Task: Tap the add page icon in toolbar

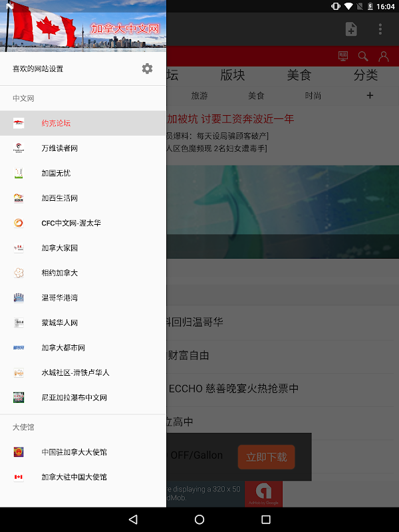Action: click(x=351, y=29)
